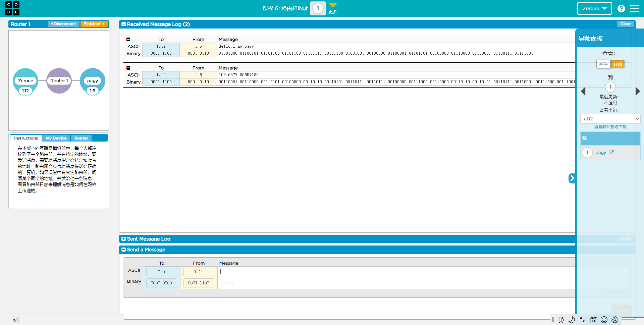The image size is (644, 325).
Task: Open the hamburger menu
Action: tap(635, 8)
